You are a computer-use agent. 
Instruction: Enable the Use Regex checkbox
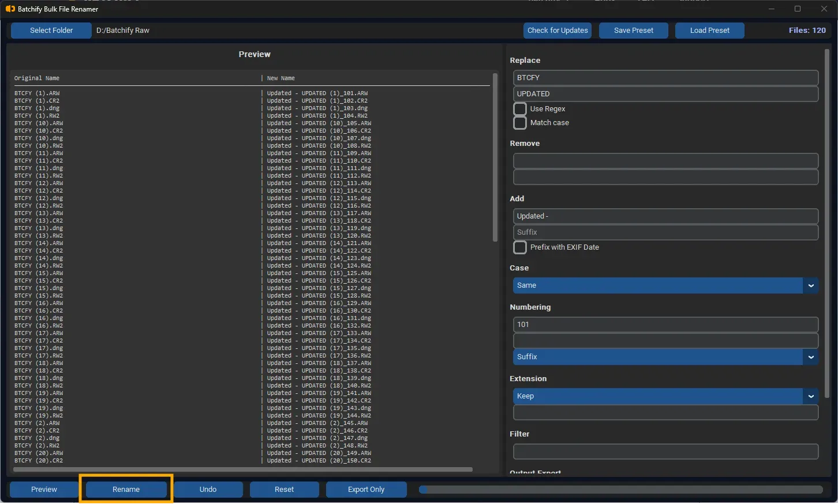coord(520,109)
